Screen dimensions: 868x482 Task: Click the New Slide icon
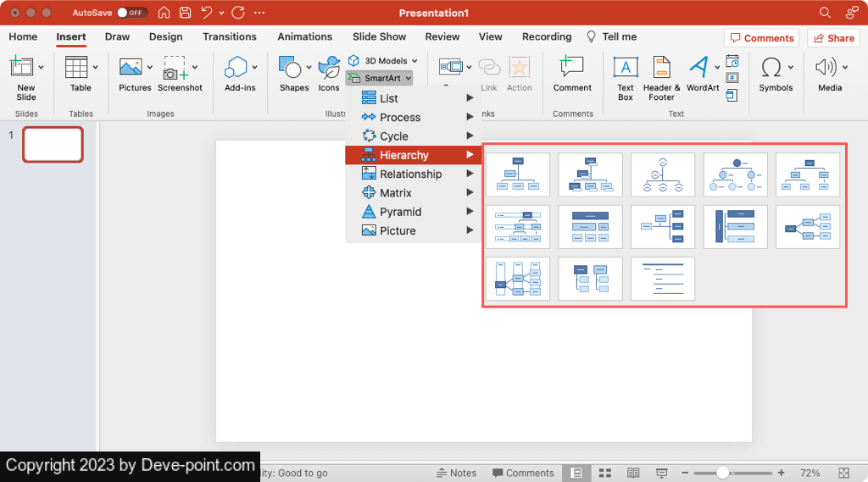tap(25, 69)
